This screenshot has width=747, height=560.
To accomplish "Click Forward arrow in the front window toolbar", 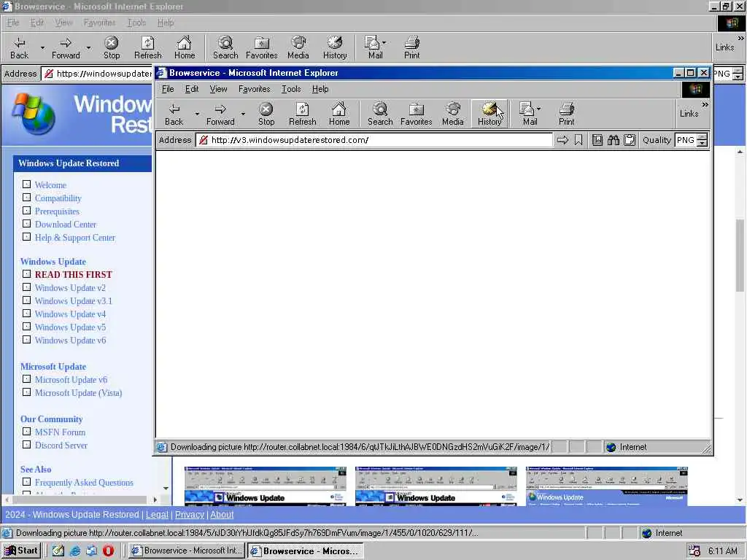I will [x=220, y=114].
